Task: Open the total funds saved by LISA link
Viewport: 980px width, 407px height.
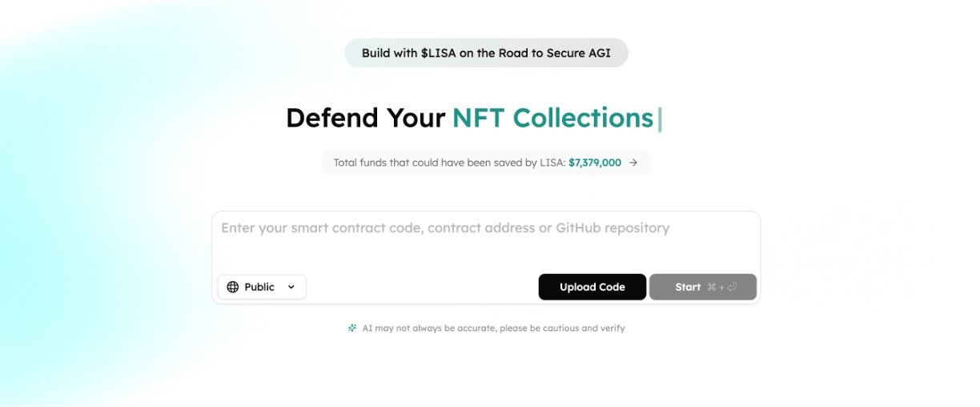Action: (486, 163)
